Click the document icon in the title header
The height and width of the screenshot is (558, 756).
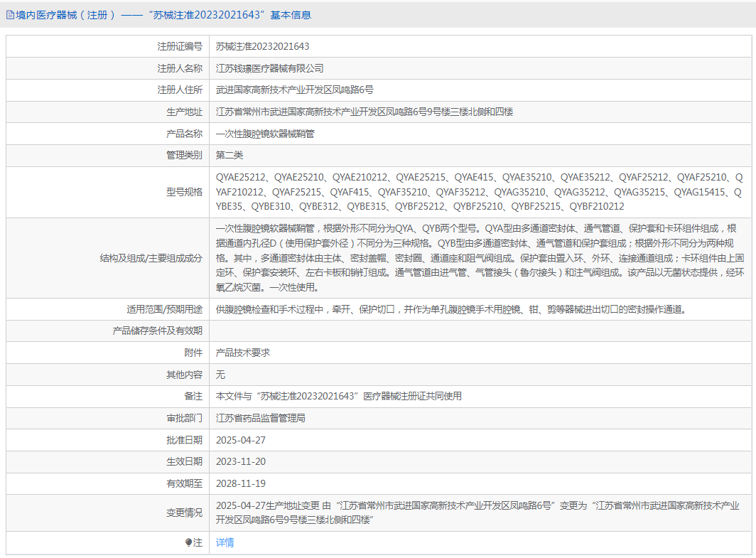click(10, 15)
